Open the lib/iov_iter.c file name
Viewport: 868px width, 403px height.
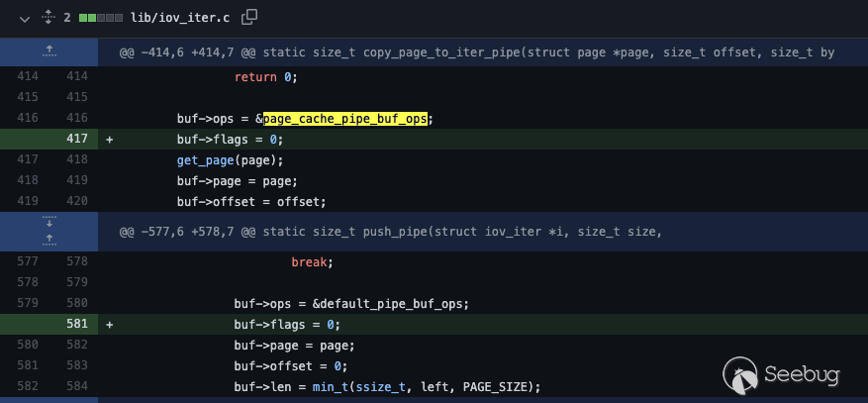[180, 18]
